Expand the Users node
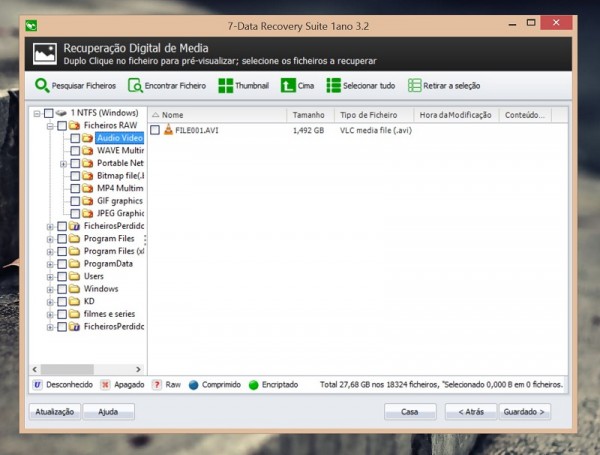The height and width of the screenshot is (455, 600). tap(50, 277)
